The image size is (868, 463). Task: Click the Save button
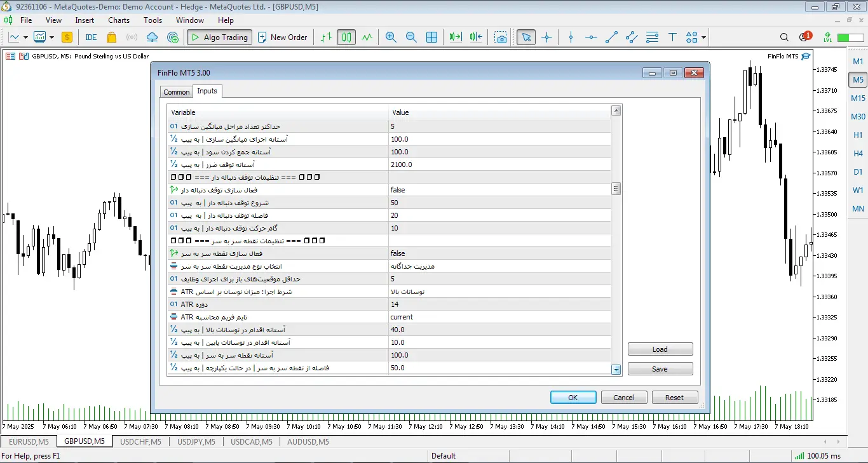point(660,369)
